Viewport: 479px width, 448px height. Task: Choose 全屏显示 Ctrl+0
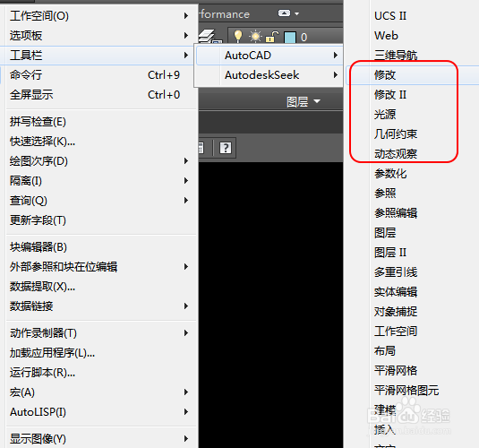(98, 95)
